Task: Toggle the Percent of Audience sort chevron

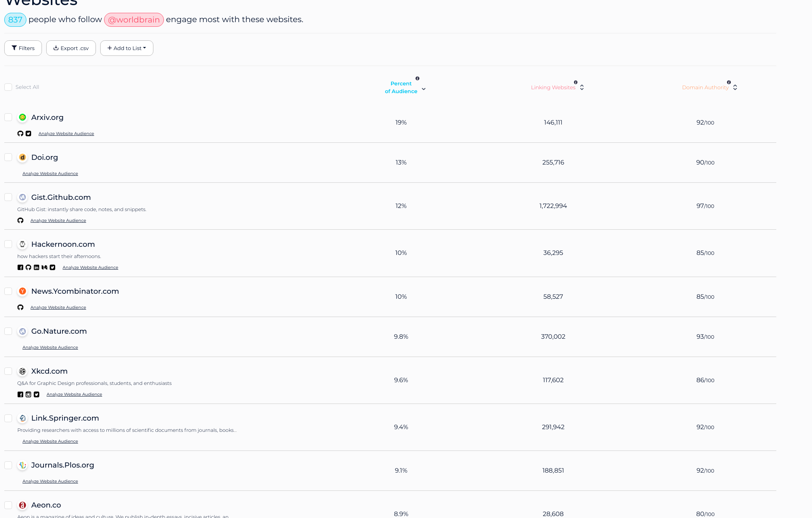Action: pos(424,89)
